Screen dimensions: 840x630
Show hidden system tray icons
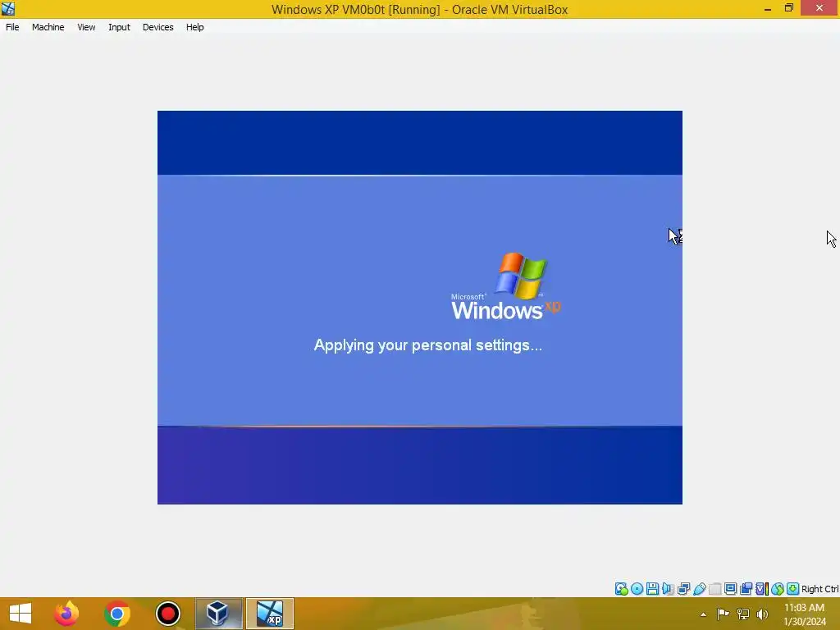(x=703, y=614)
